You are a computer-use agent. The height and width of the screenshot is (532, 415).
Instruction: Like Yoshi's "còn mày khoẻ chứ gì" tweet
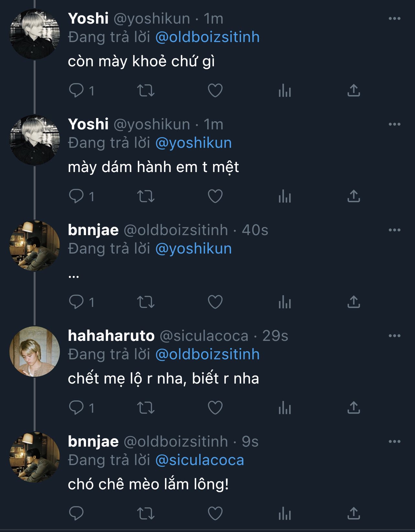coord(215,90)
